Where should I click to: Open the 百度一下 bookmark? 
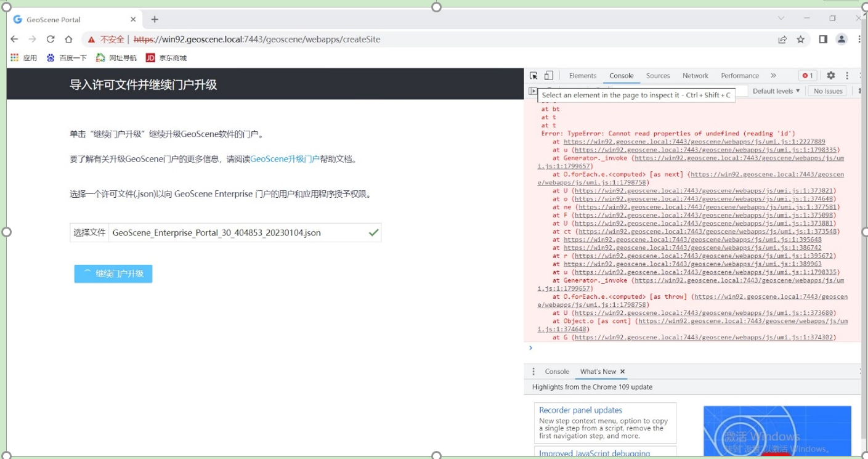tap(67, 58)
